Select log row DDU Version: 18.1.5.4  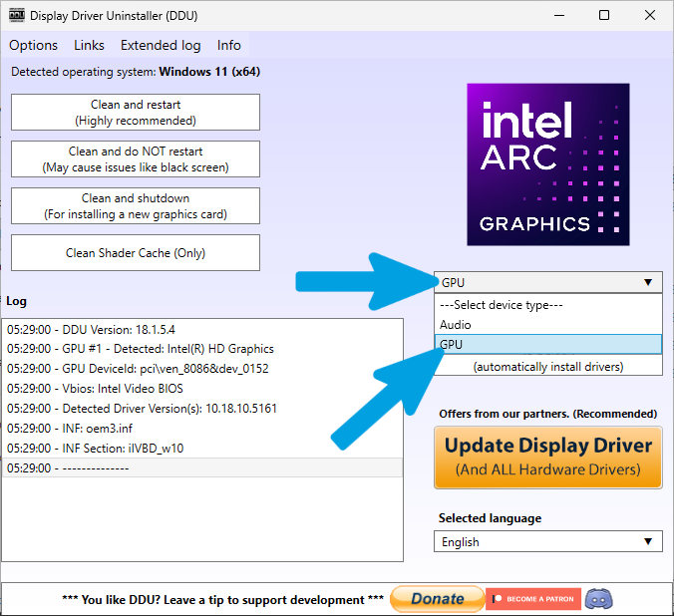pos(202,330)
